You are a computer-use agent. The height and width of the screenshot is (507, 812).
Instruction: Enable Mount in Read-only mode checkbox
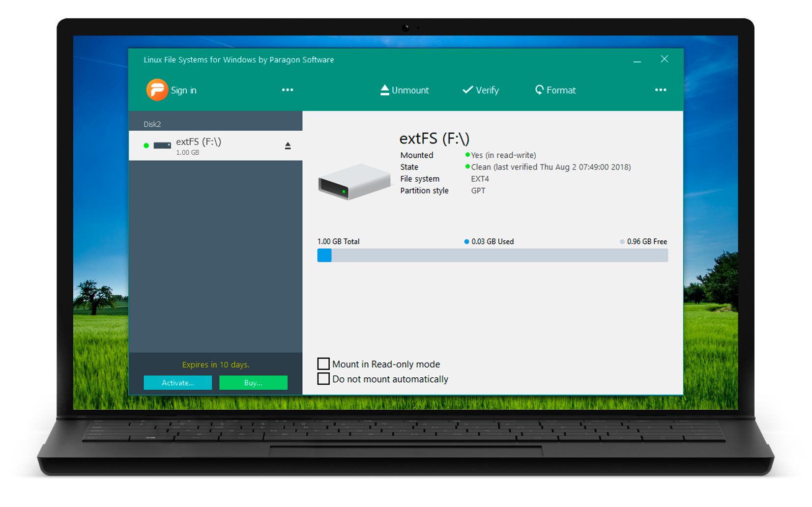323,364
